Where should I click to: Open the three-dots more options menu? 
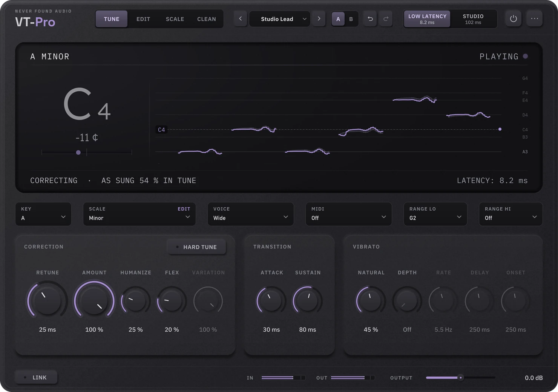pyautogui.click(x=535, y=18)
